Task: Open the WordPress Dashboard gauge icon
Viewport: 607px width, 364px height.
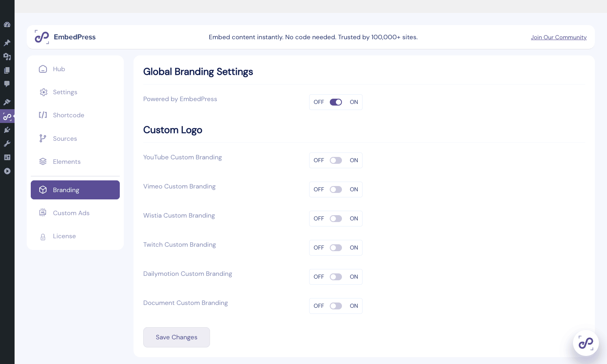Action: (x=7, y=25)
